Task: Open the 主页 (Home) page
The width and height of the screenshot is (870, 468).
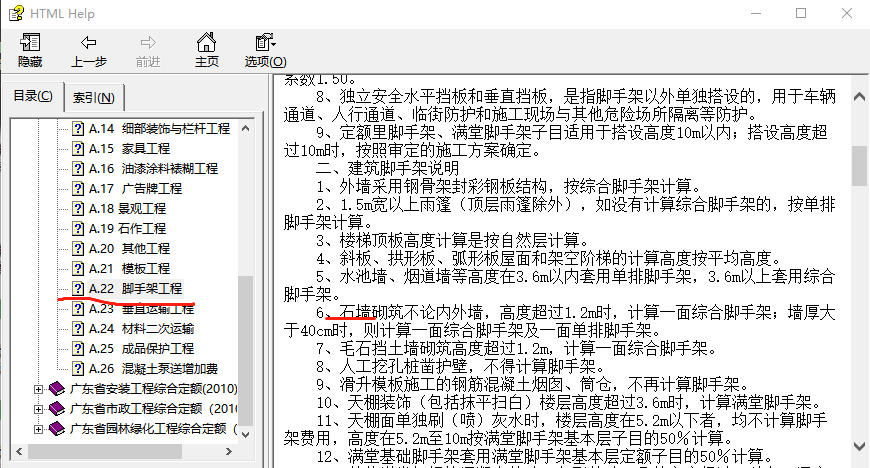Action: click(x=206, y=50)
